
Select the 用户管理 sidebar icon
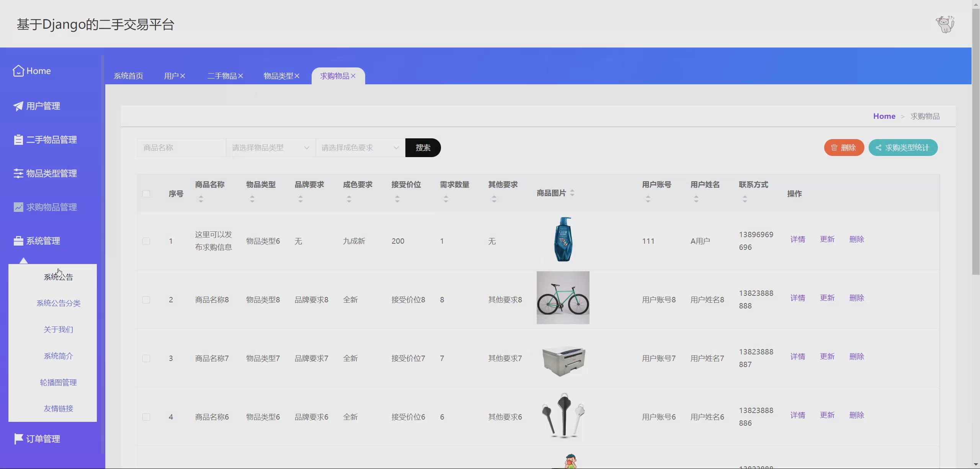pyautogui.click(x=18, y=106)
